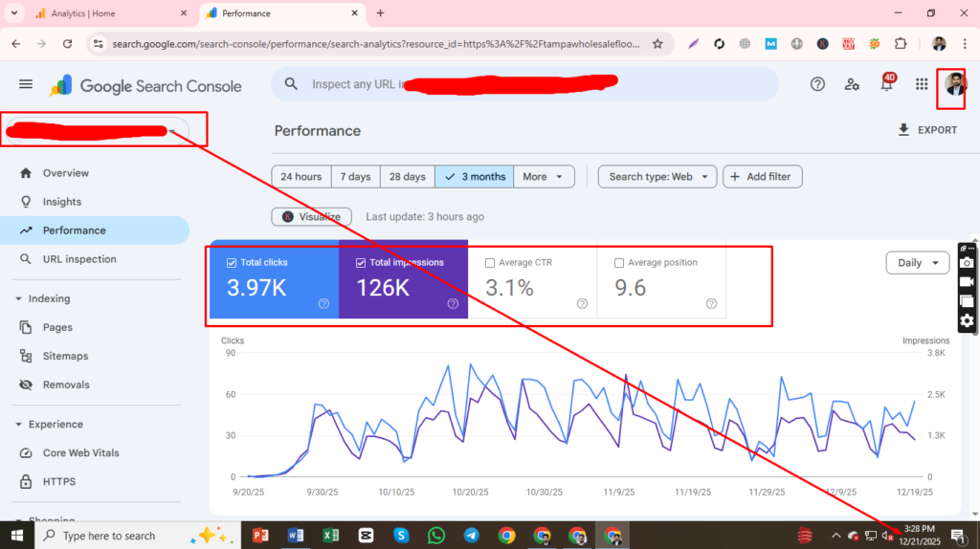Click help icon on Total impressions card

(453, 303)
